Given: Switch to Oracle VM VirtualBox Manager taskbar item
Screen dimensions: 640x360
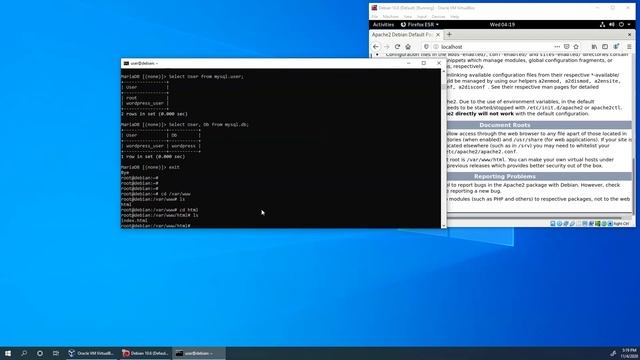Looking at the screenshot, I should pos(91,353).
